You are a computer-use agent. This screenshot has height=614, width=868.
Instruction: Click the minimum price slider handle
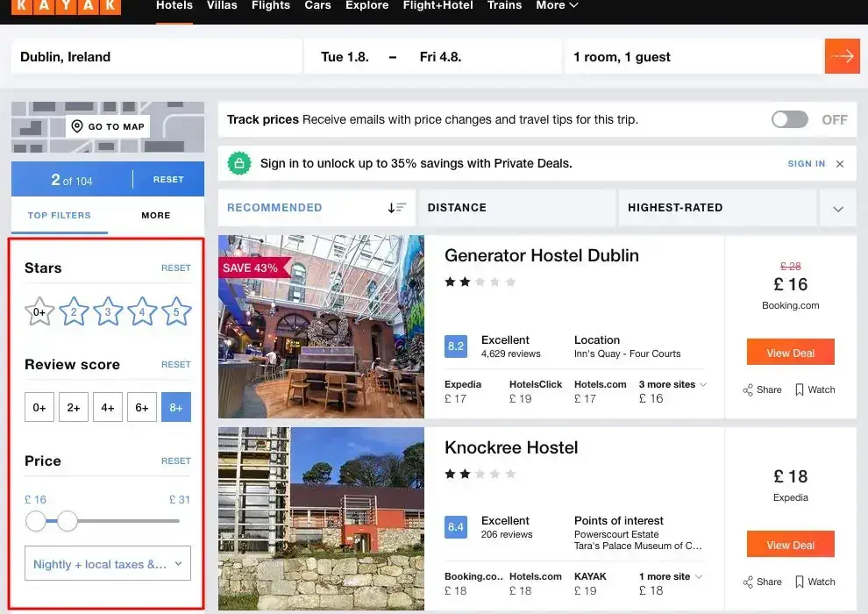click(36, 521)
